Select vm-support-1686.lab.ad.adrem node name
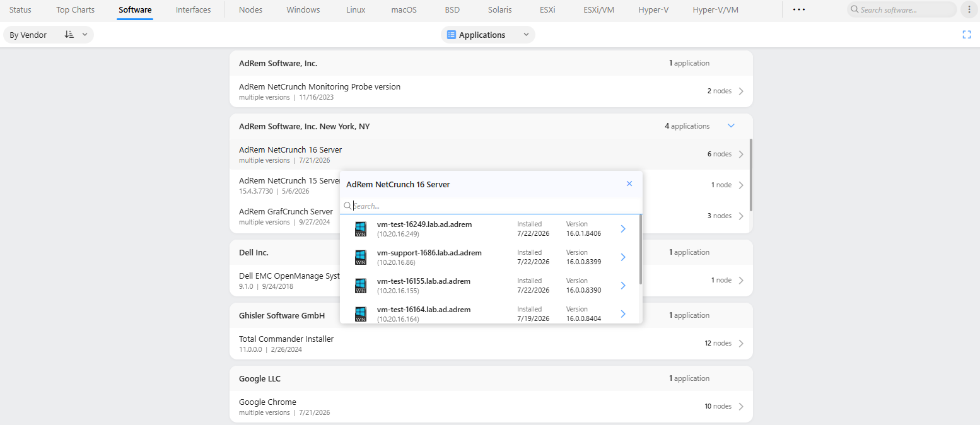 [429, 253]
